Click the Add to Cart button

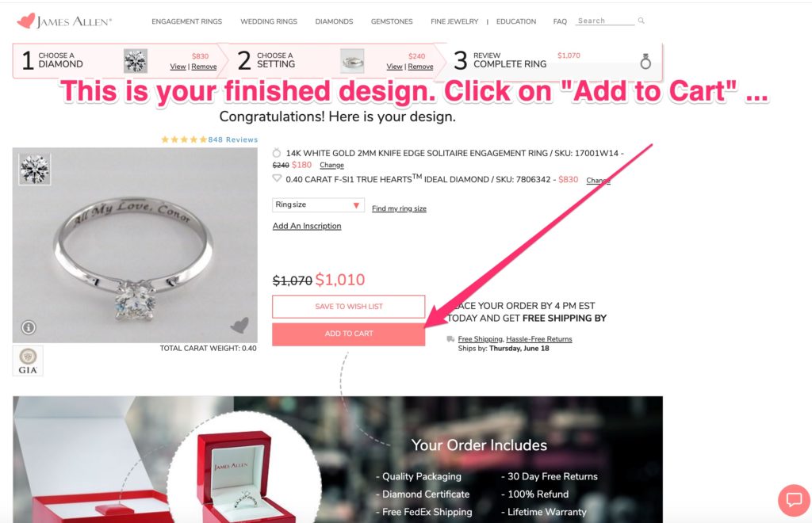(349, 334)
